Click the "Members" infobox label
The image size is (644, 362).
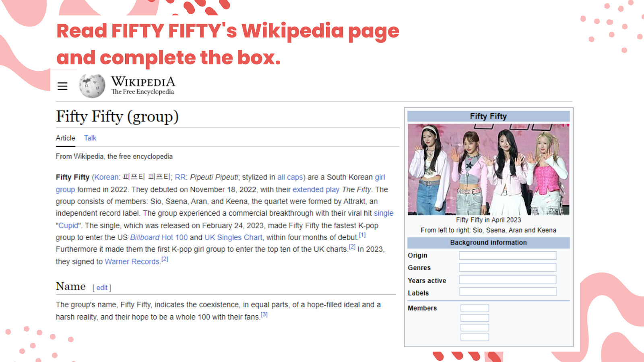click(x=422, y=308)
